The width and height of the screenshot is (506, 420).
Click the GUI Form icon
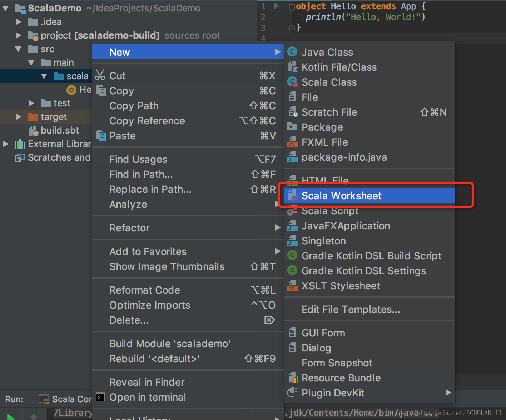(x=292, y=332)
